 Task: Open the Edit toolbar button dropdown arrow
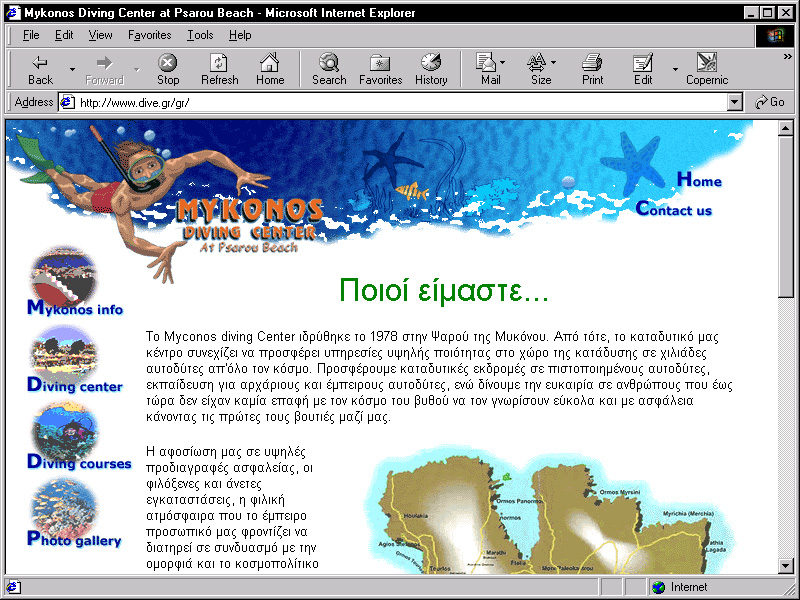[675, 69]
